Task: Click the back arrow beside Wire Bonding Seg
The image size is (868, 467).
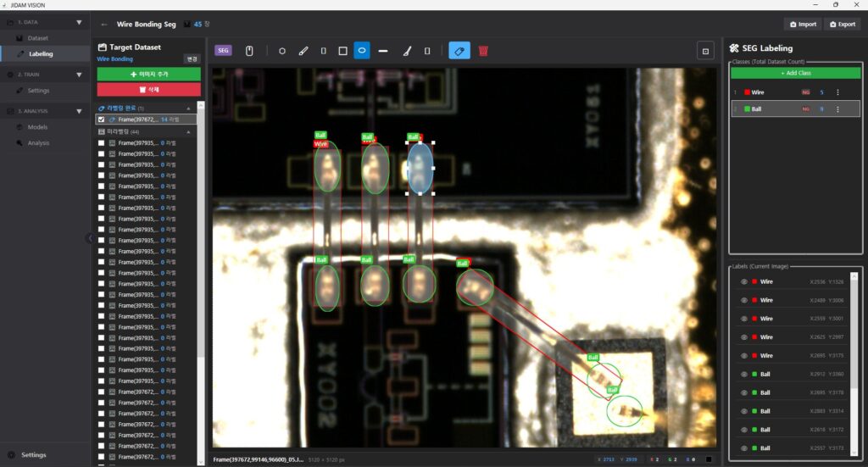Action: point(104,25)
